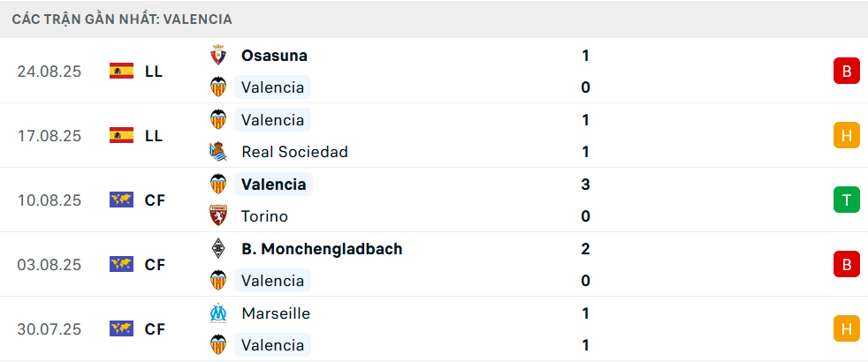Click the Real Sociedad crest icon
868x362 pixels.
[x=217, y=152]
